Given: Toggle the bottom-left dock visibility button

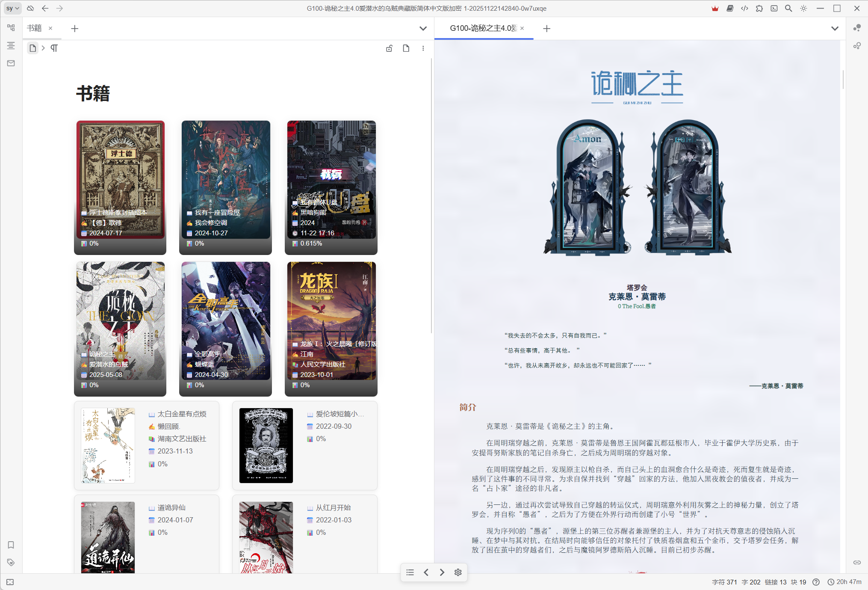Looking at the screenshot, I should click(10, 582).
